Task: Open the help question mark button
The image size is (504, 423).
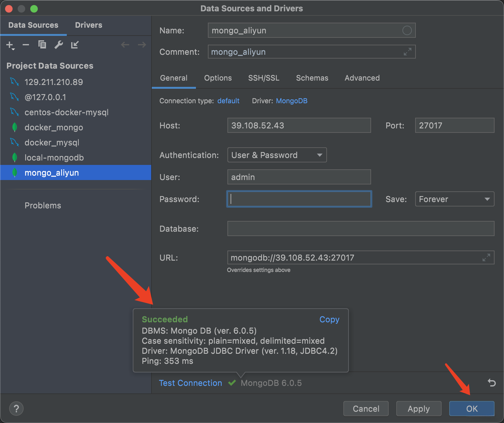Action: click(16, 409)
